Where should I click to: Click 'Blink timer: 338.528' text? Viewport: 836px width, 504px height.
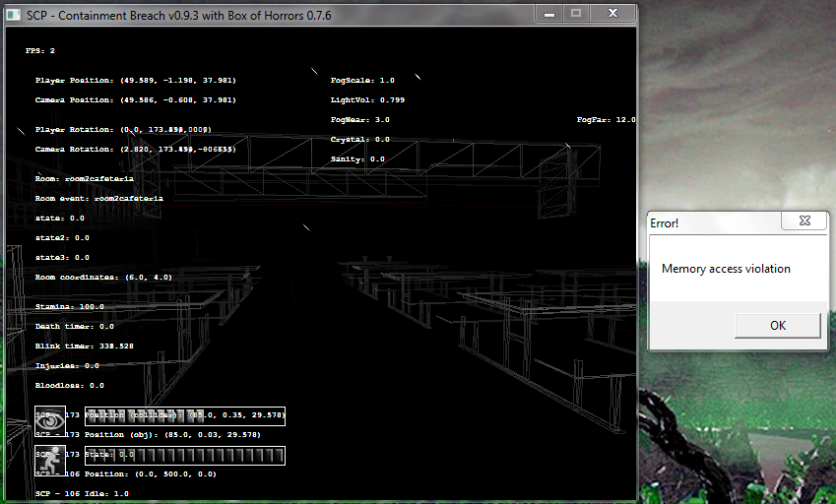[x=85, y=346]
